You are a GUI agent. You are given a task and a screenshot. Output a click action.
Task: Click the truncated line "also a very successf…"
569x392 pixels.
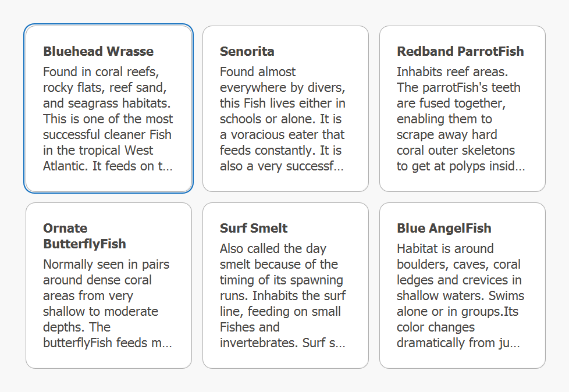(x=282, y=166)
